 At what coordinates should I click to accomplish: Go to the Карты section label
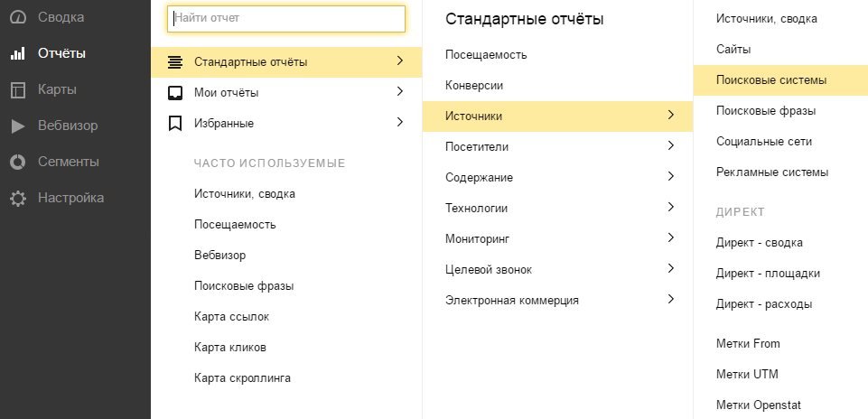[57, 89]
